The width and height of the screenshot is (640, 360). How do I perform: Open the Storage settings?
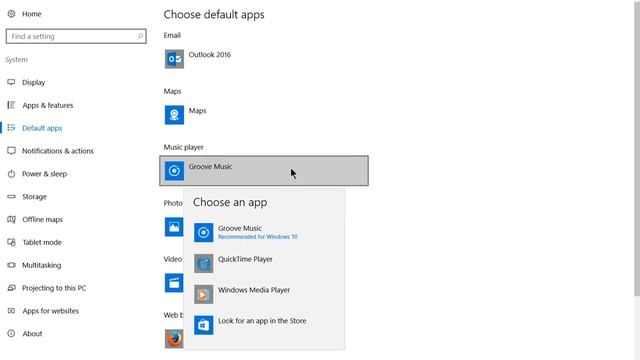pyautogui.click(x=34, y=197)
